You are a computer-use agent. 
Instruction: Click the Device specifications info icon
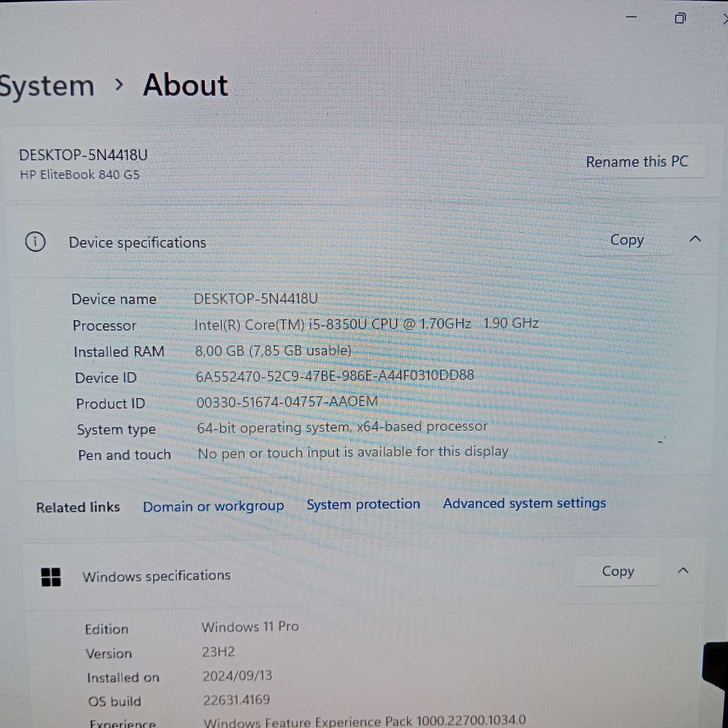[36, 241]
